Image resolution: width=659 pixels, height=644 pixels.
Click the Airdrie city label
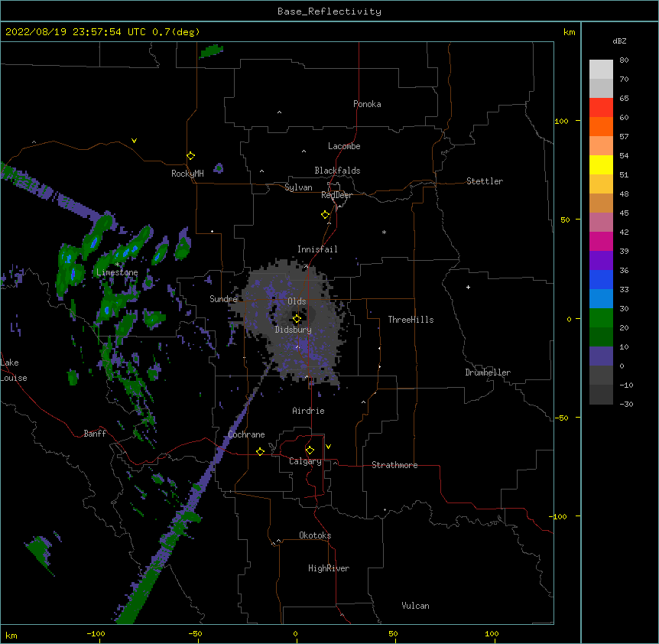[308, 411]
